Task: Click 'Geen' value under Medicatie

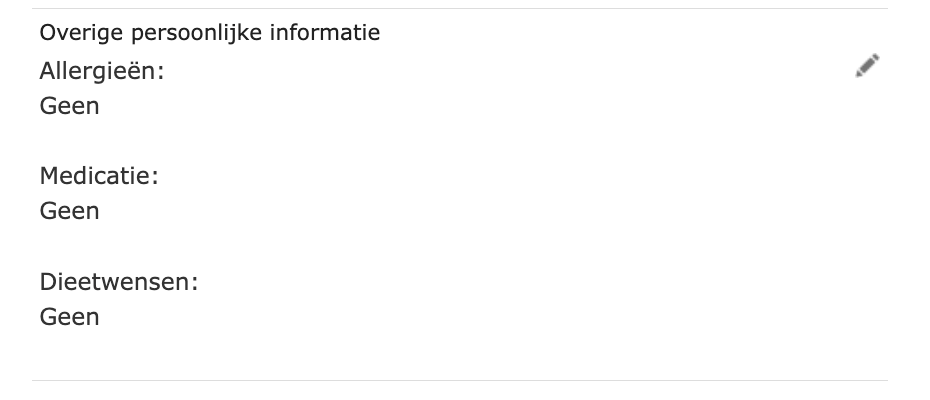Action: tap(70, 211)
